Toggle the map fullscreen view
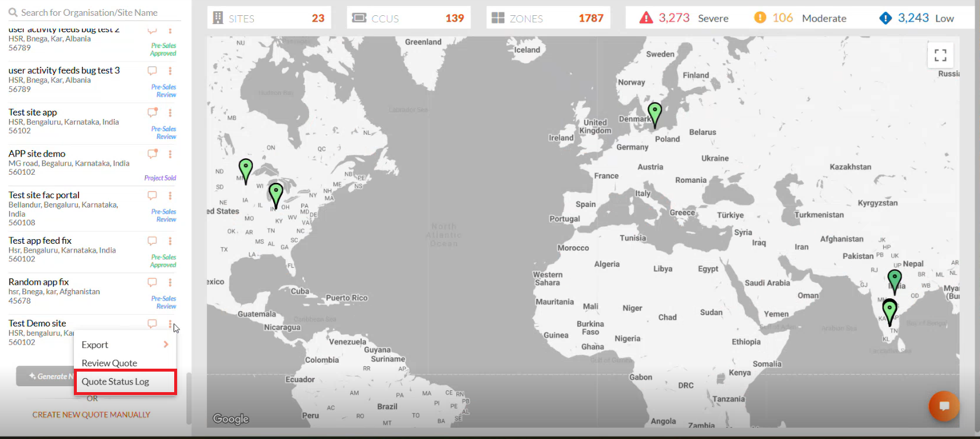 tap(941, 55)
